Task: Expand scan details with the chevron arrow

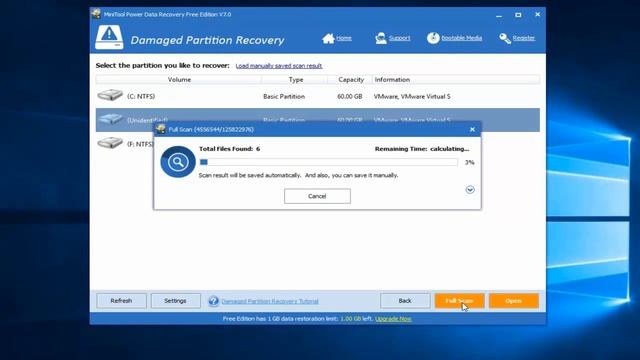Action: [470, 190]
